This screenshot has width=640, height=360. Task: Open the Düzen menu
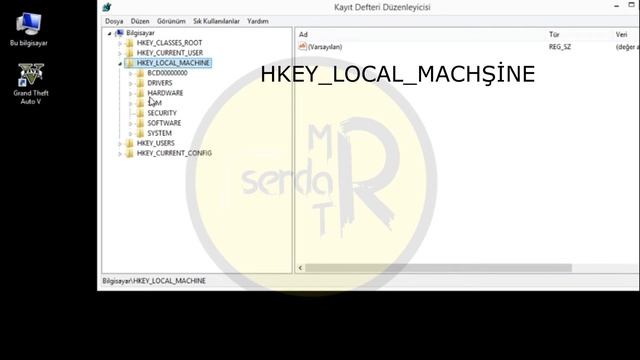(140, 21)
